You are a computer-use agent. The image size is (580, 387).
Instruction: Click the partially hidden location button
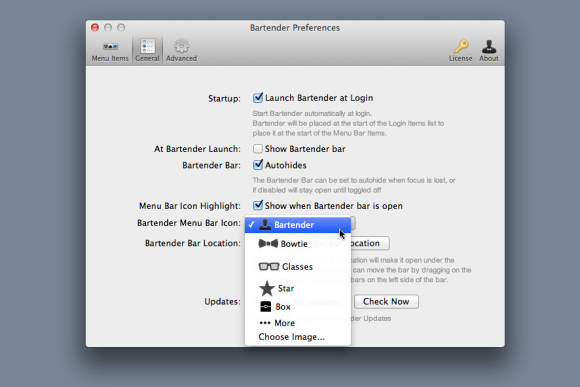pyautogui.click(x=369, y=243)
